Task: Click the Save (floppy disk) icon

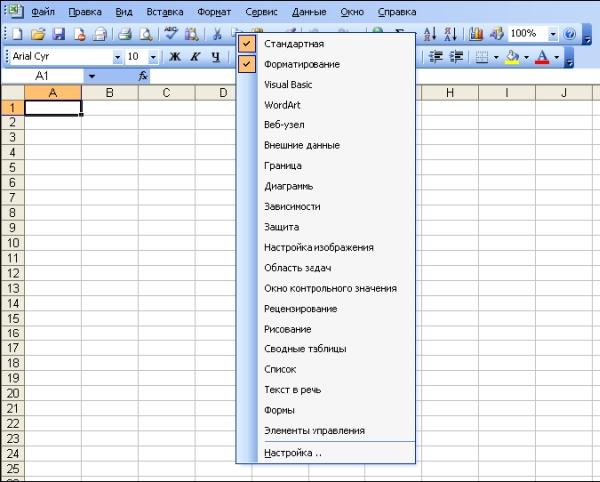Action: tap(57, 34)
